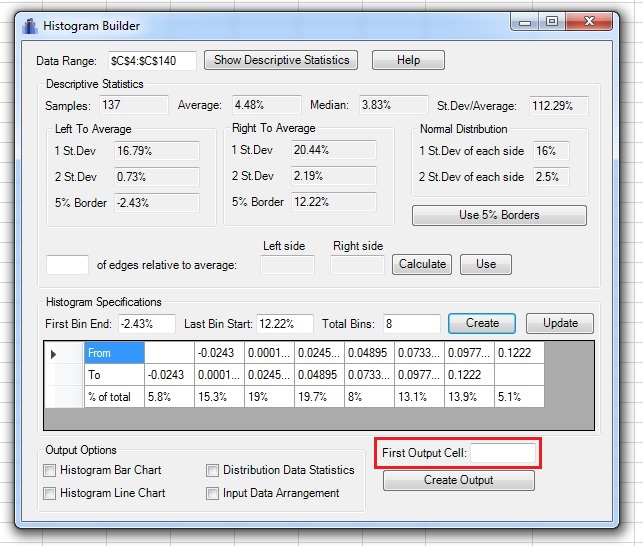Click the Median value 3.83% field
Viewport: 643px width, 546px height.
(x=394, y=105)
